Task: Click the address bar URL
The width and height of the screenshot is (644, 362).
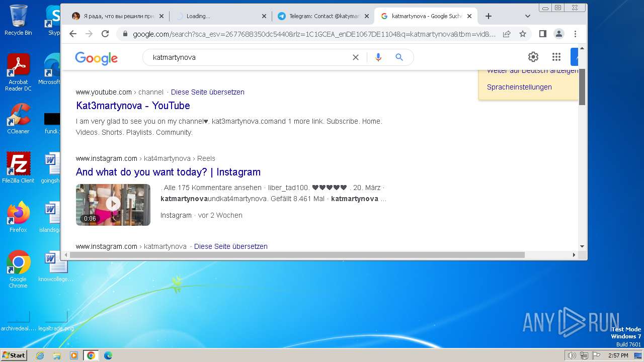Action: coord(314,34)
